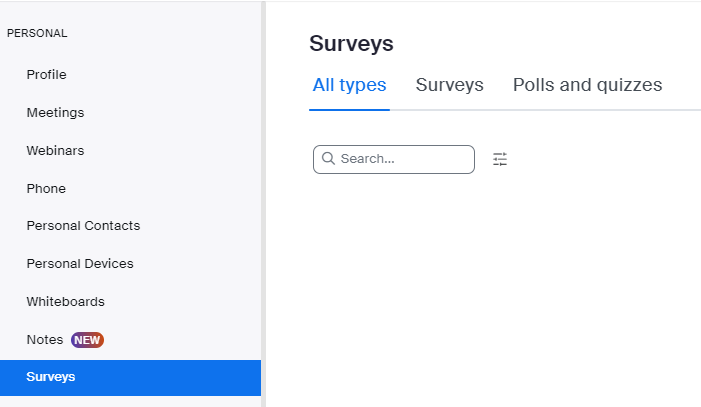Viewport: 701px width, 407px height.
Task: Select the Surveys tab
Action: tap(449, 85)
